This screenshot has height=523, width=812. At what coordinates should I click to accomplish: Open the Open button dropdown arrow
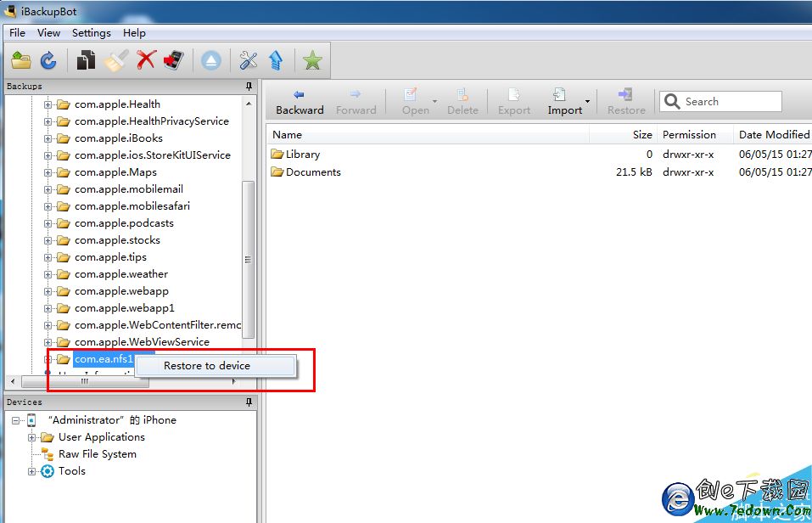coord(434,102)
